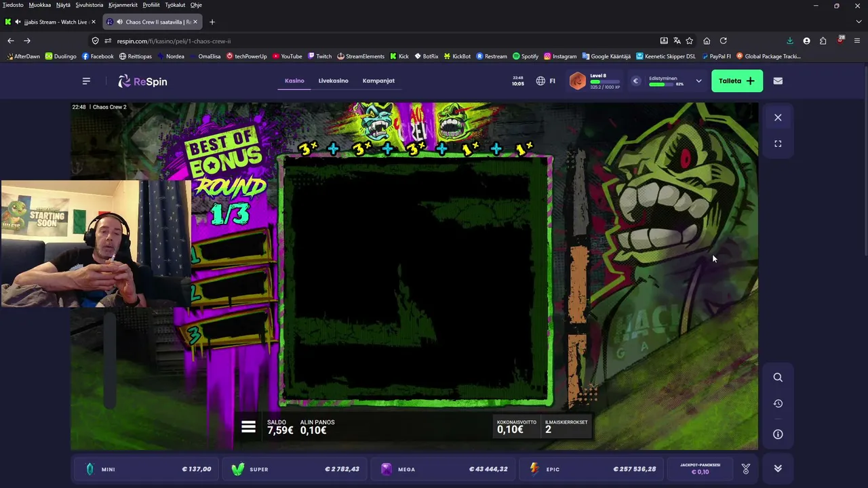Open the site permissions icon in address bar
The width and height of the screenshot is (868, 488).
pos(107,41)
